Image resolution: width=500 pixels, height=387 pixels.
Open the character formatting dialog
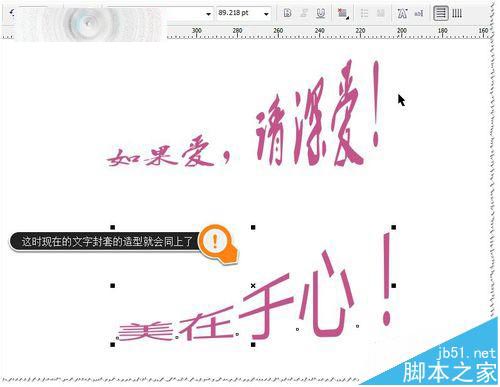[x=402, y=13]
